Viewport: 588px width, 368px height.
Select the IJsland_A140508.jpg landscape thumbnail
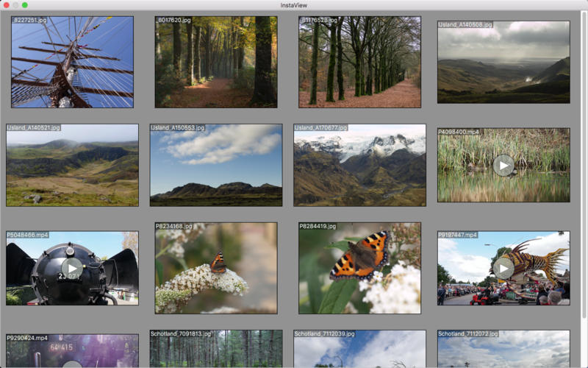point(503,62)
